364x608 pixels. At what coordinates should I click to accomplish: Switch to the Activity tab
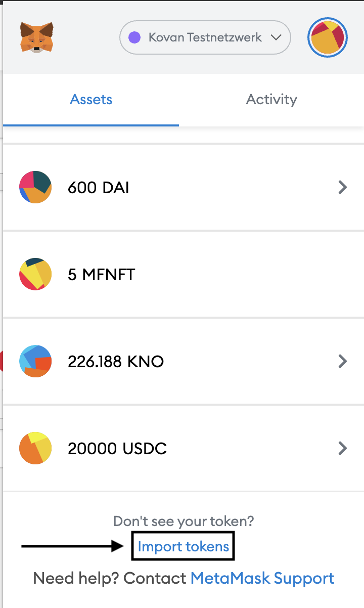[x=271, y=99]
